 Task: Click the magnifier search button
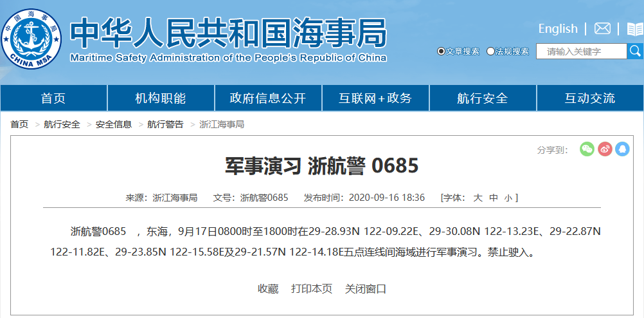tap(636, 51)
